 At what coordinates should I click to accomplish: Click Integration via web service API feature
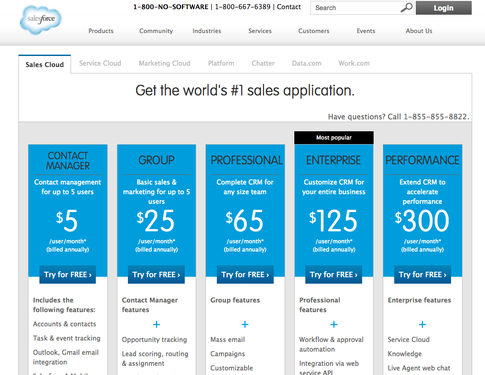tap(329, 368)
